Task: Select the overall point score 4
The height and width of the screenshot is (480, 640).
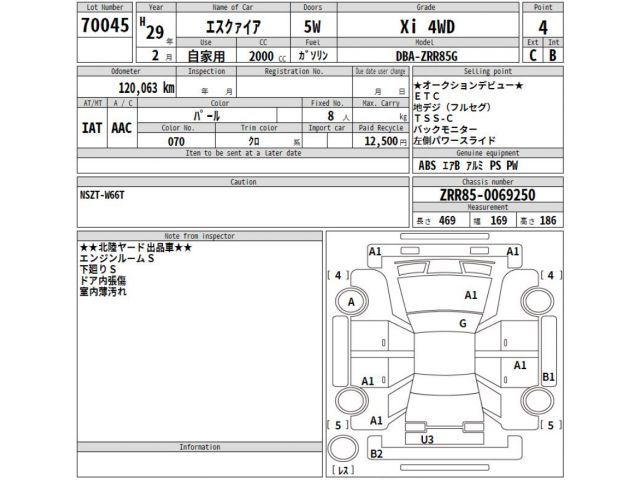Action: 542,27
